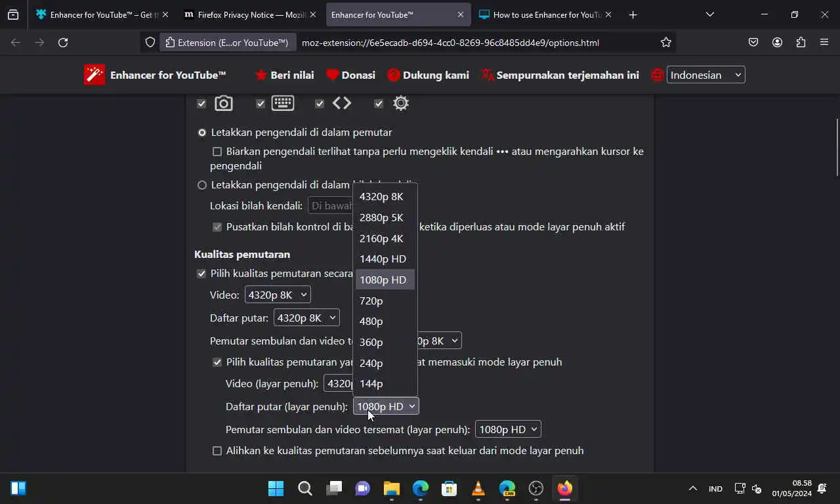Open Pemutar sembulan (layar penuh) 1080p dropdown
840x504 pixels.
tap(508, 429)
